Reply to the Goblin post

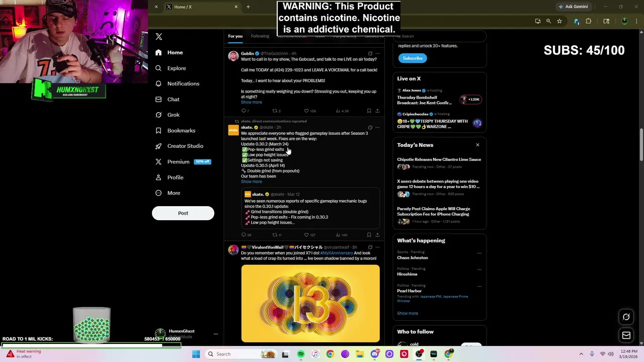pyautogui.click(x=244, y=111)
